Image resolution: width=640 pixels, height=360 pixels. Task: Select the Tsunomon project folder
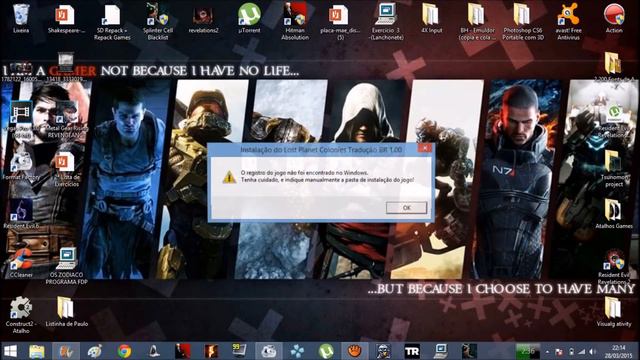[x=613, y=169]
